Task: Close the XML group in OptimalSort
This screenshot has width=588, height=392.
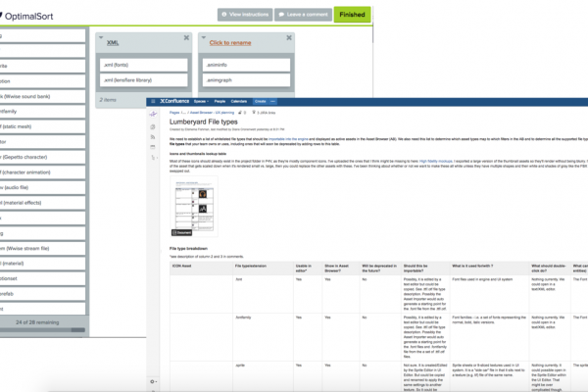Action: [186, 38]
